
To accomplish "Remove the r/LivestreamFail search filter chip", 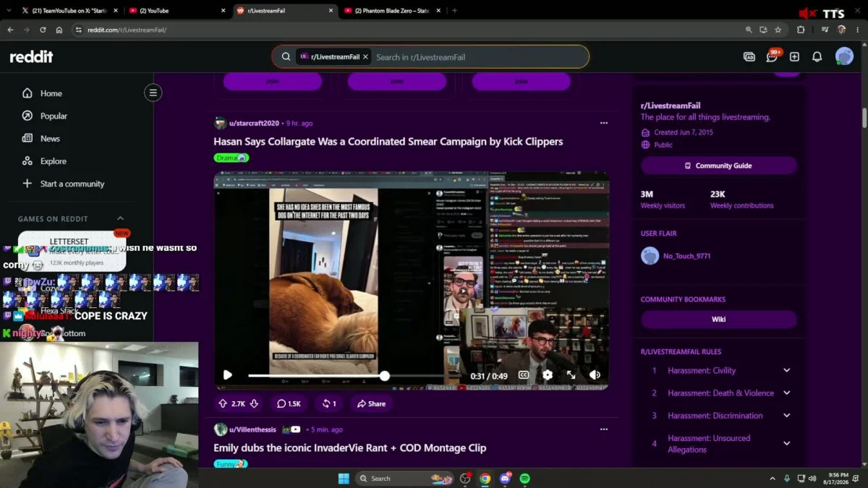I will pos(365,57).
